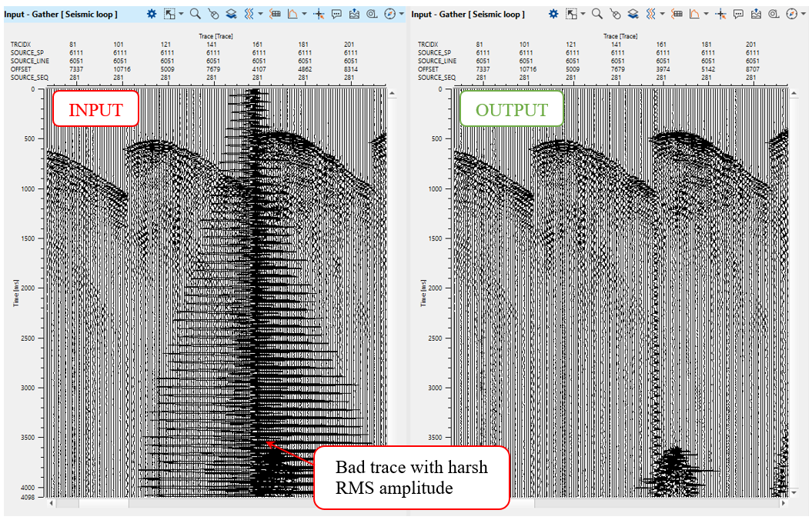Click the tape measure icon in INPUT panel
The width and height of the screenshot is (812, 520).
click(x=372, y=14)
